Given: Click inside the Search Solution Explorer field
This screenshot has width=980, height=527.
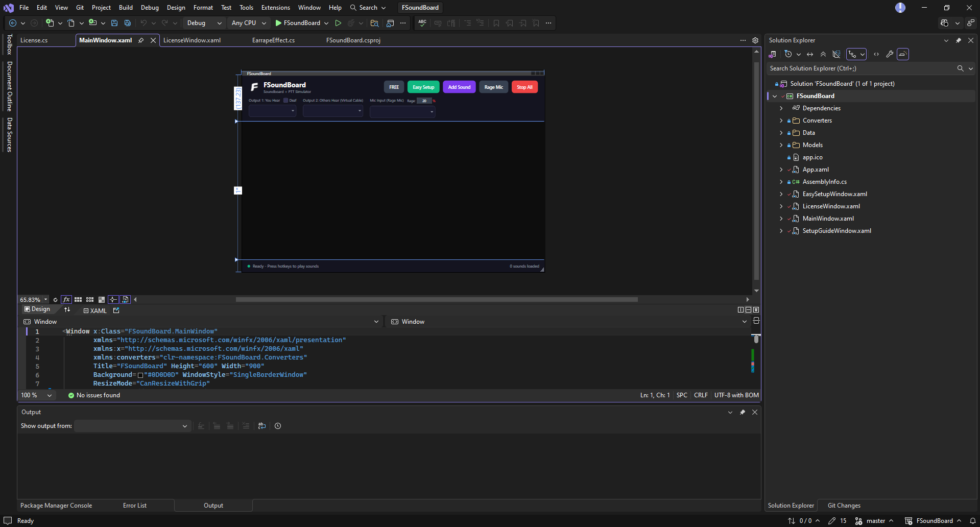Looking at the screenshot, I should pyautogui.click(x=843, y=68).
